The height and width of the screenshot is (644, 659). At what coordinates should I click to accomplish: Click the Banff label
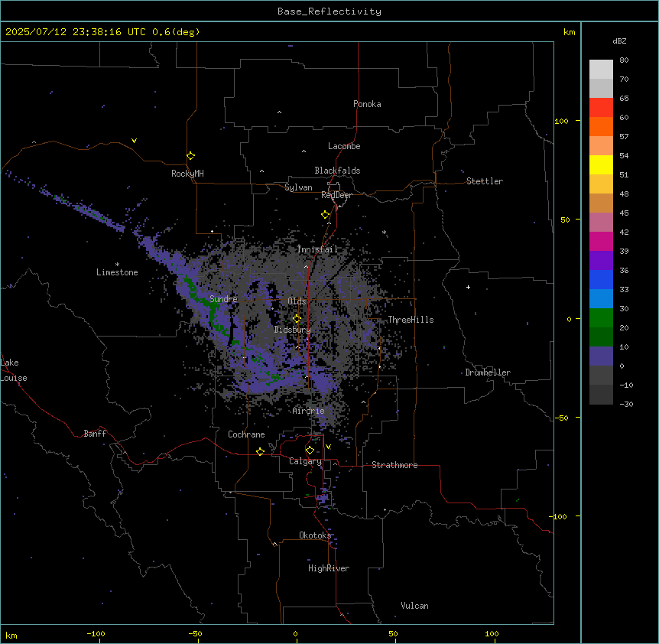(x=95, y=434)
